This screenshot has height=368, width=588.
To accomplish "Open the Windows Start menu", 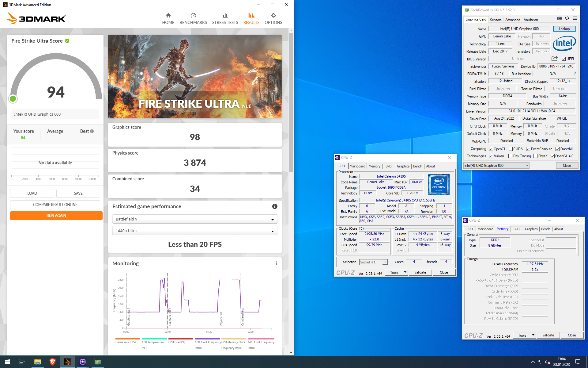I will 7,362.
